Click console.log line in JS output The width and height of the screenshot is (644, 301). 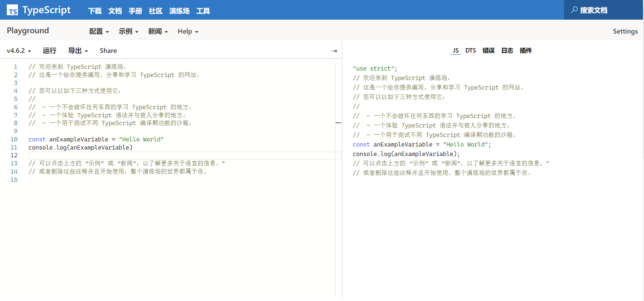coord(406,154)
